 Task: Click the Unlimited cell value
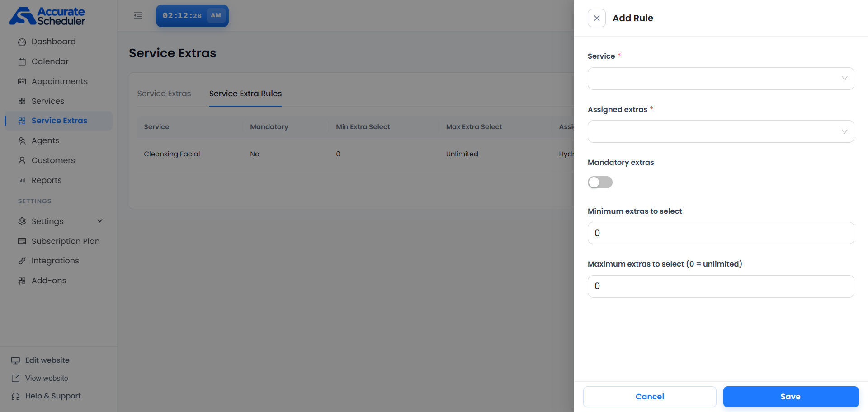pyautogui.click(x=462, y=154)
